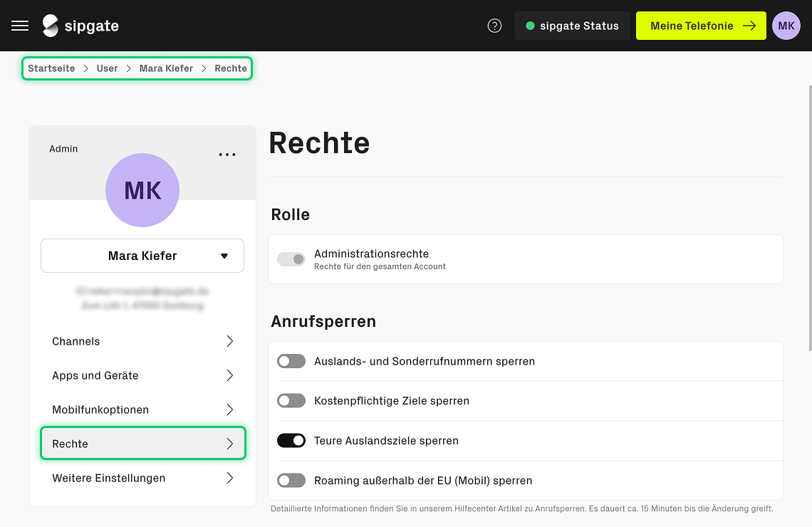812x527 pixels.
Task: Expand the Apps und Geräte chevron
Action: coord(229,375)
